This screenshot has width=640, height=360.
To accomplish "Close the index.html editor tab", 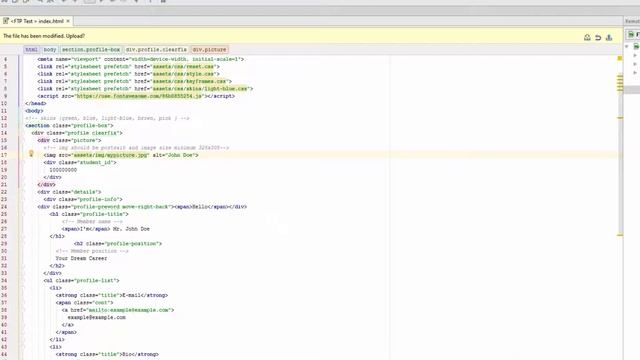I will point(68,21).
